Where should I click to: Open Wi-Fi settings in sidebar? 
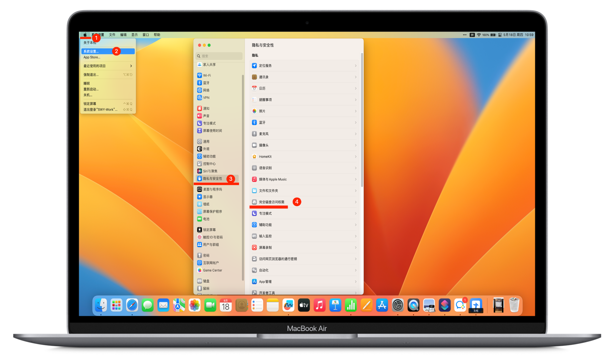pyautogui.click(x=207, y=75)
